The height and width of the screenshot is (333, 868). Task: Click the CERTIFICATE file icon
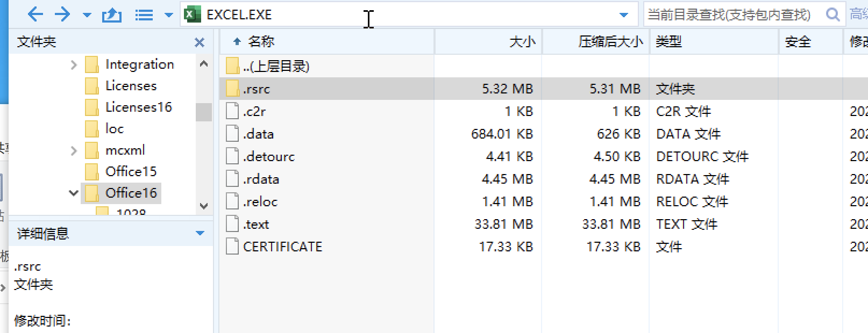click(232, 247)
